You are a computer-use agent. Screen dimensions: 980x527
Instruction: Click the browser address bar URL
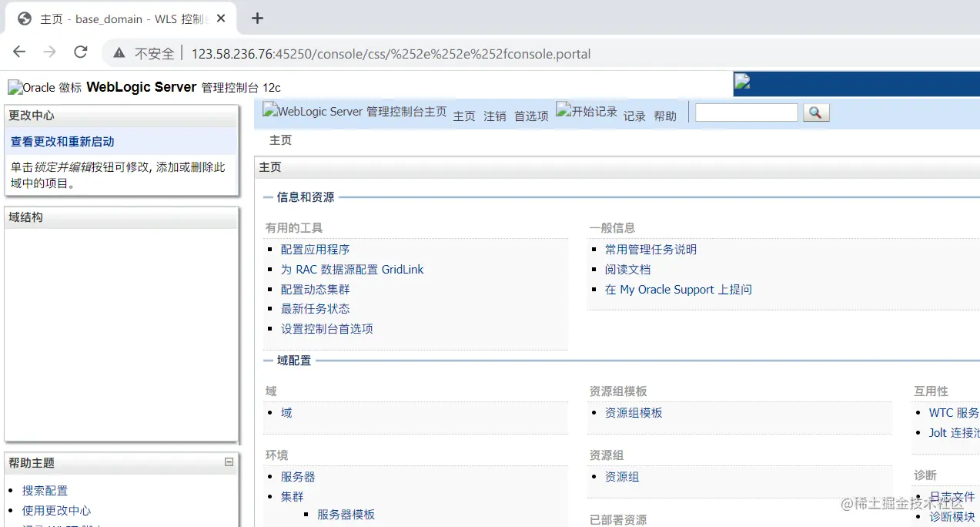(x=391, y=54)
